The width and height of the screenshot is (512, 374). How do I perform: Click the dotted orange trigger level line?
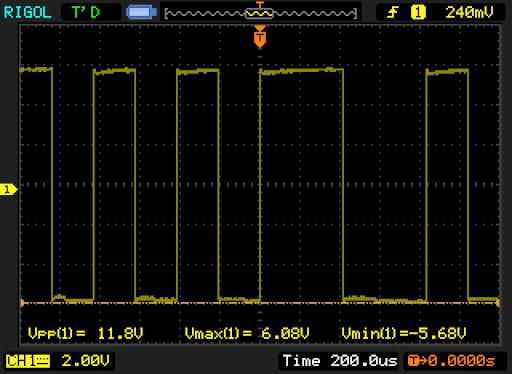coord(260,303)
